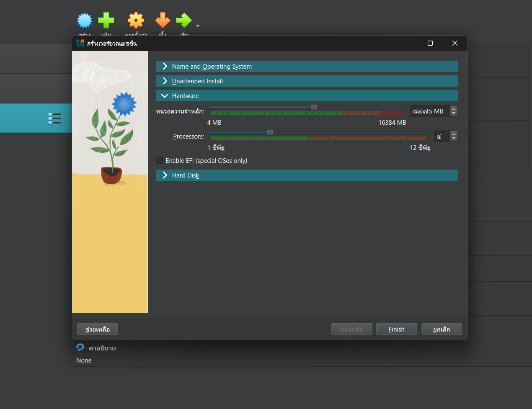Click the blue starburst New machine icon
Image resolution: width=532 pixels, height=409 pixels.
click(x=85, y=21)
